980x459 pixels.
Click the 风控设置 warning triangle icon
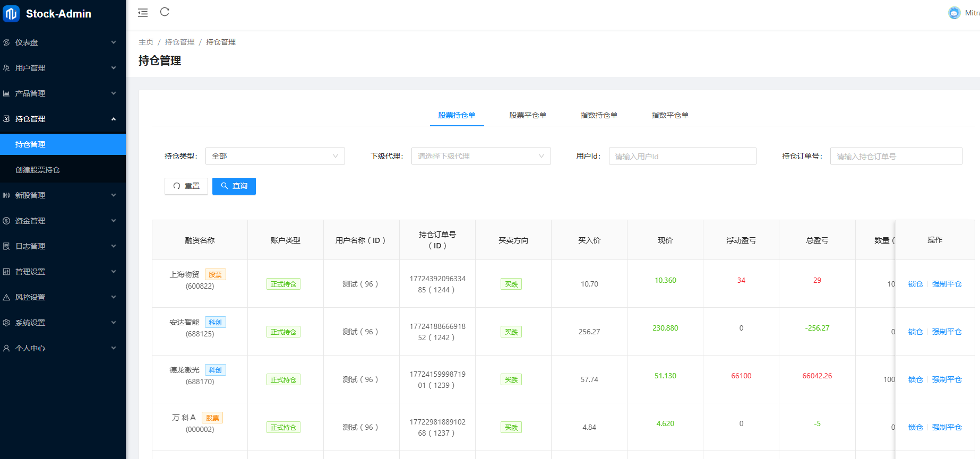(6, 297)
